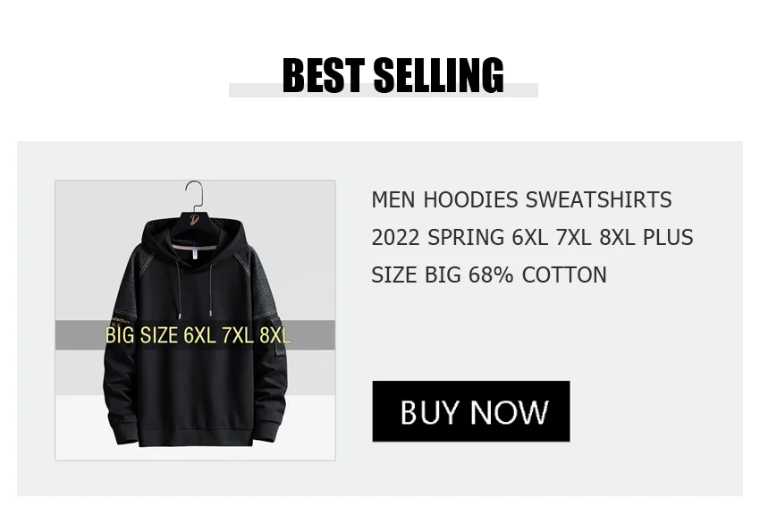Click the ribbed bottom hem of the hoodie
This screenshot has width=760, height=532.
click(x=196, y=437)
